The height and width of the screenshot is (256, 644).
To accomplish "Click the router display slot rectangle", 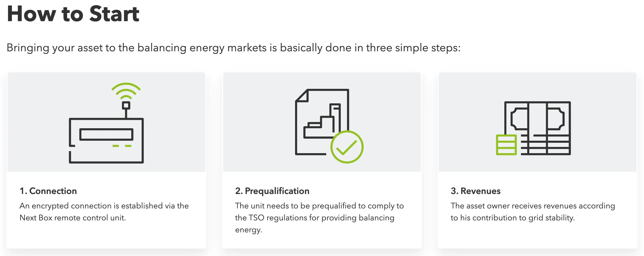I will pyautogui.click(x=106, y=134).
